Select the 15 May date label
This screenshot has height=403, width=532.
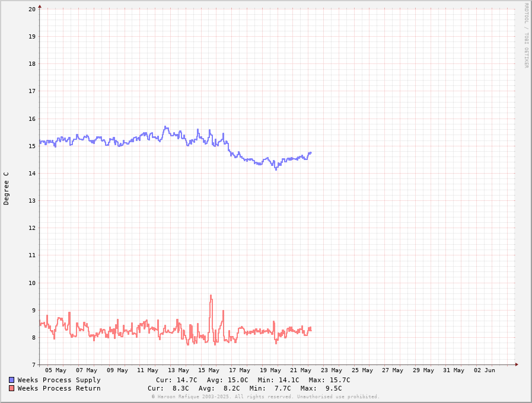pos(209,370)
